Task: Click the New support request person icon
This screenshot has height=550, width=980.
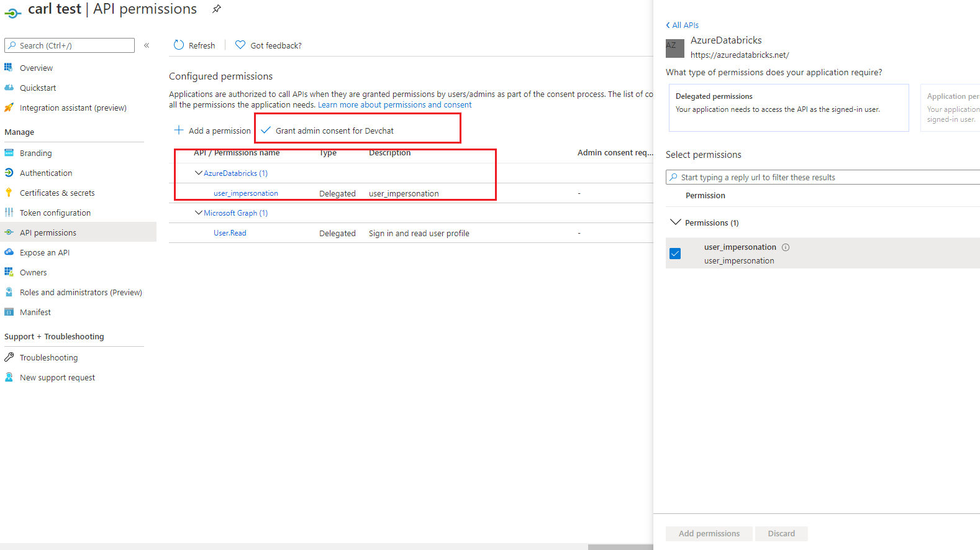Action: click(9, 377)
